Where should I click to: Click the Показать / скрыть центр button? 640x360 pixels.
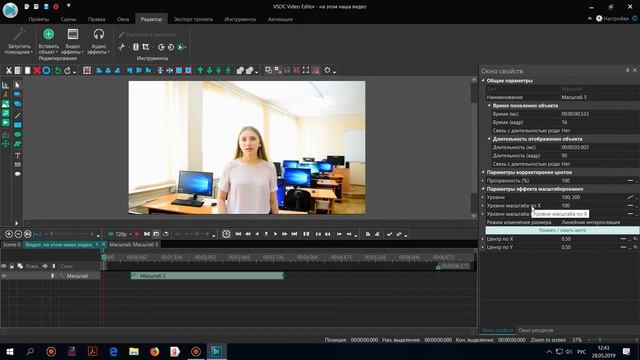(562, 230)
